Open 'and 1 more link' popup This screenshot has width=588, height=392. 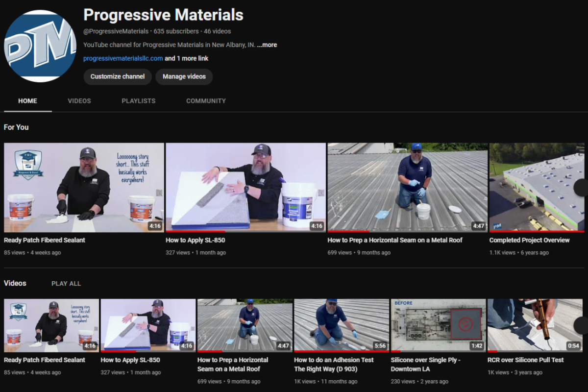click(x=187, y=58)
